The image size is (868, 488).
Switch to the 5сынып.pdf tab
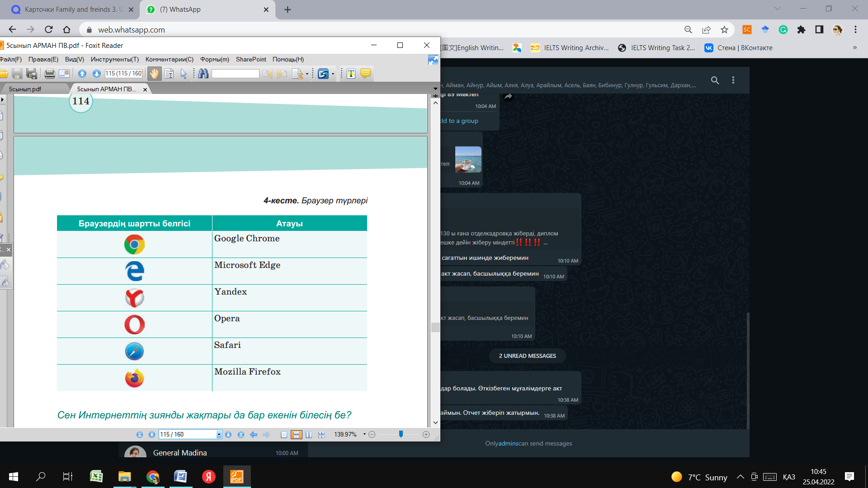coord(25,89)
